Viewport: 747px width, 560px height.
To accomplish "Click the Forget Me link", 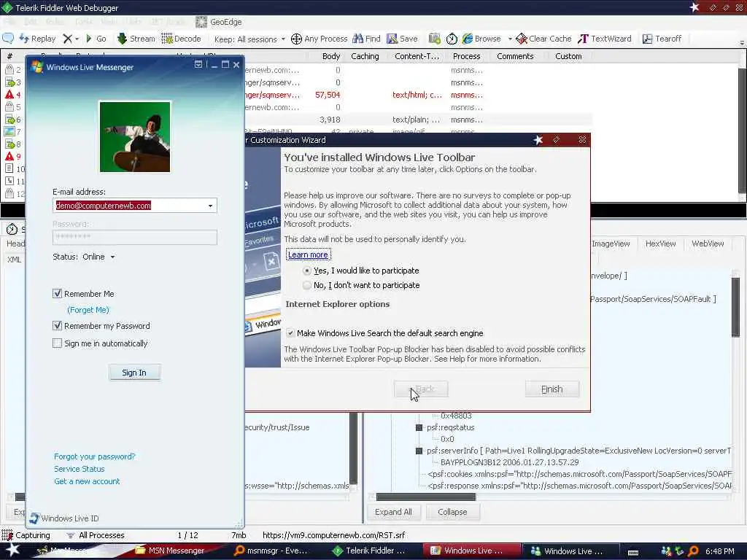I will click(x=88, y=310).
